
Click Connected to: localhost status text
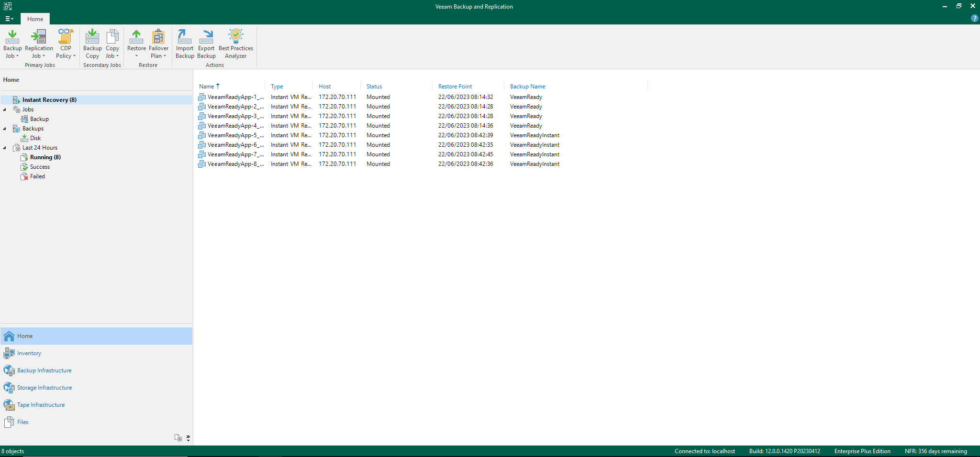point(705,451)
